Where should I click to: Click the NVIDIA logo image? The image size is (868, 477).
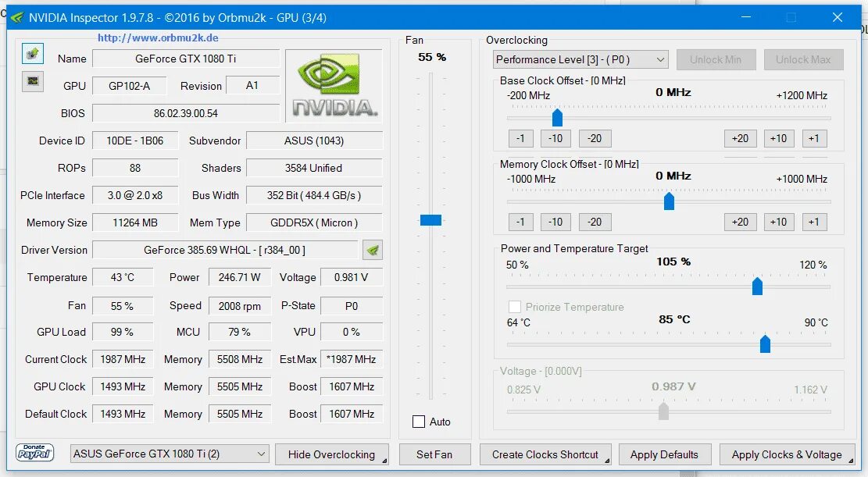coord(334,85)
